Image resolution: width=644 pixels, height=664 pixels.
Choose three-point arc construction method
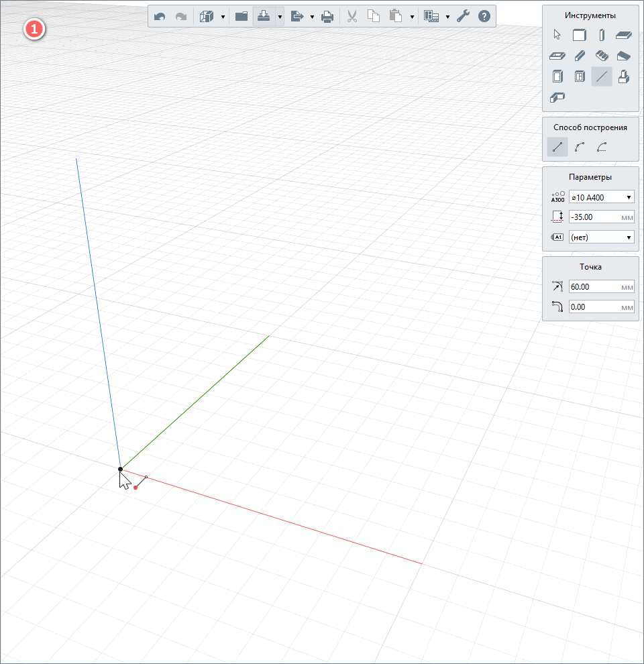[x=580, y=147]
